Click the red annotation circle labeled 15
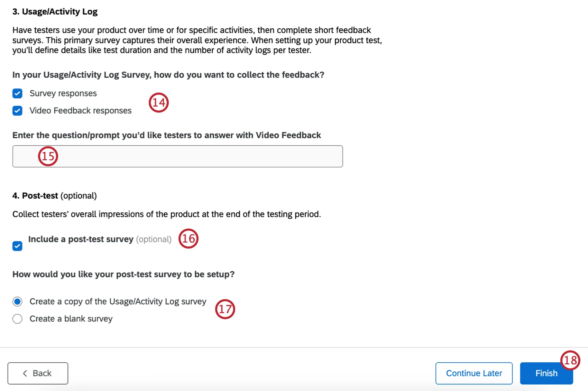Image resolution: width=588 pixels, height=391 pixels. (x=48, y=156)
